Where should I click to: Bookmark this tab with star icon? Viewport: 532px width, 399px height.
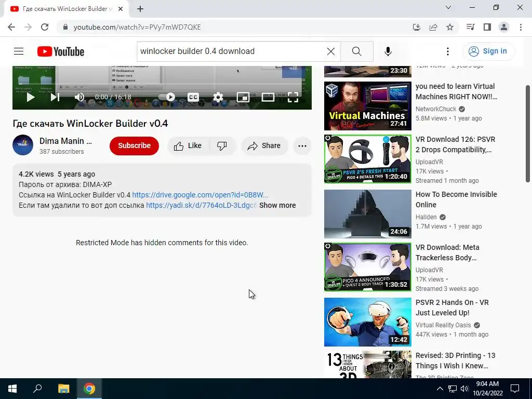pos(450,27)
